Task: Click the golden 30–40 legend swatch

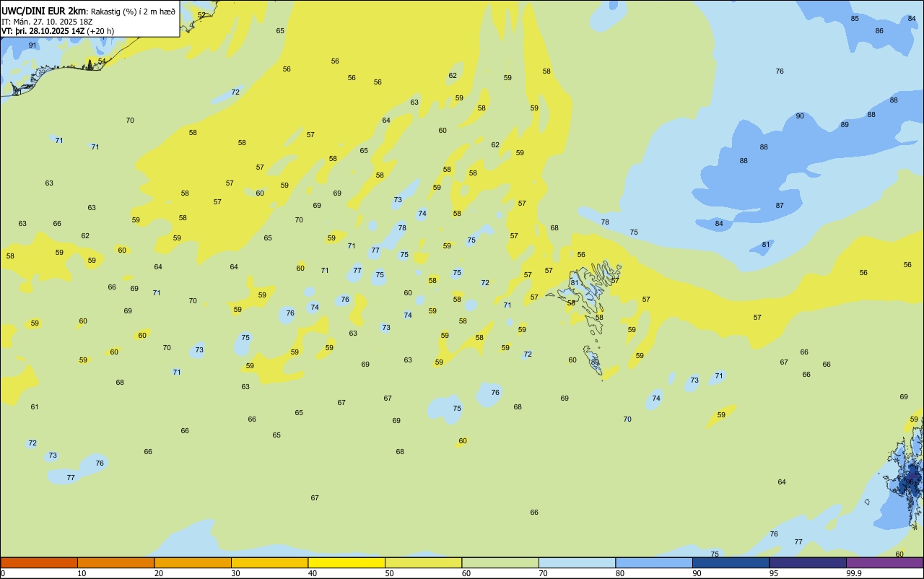Action: click(269, 562)
